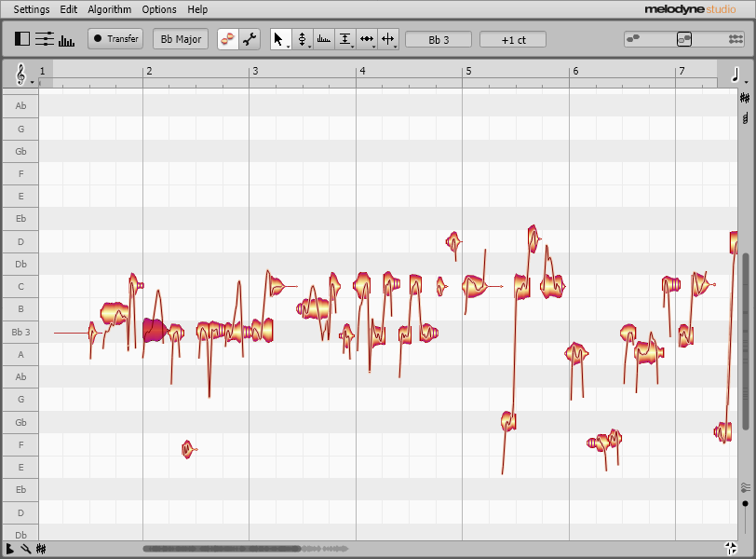This screenshot has height=559, width=756.
Task: Open the pitch tool sub-menu arrow
Action: pos(309,47)
